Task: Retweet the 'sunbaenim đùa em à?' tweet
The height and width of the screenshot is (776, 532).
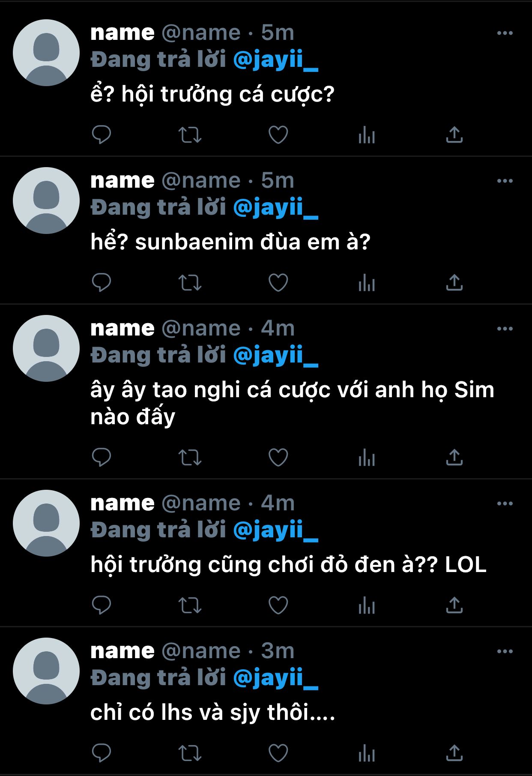Action: [190, 283]
